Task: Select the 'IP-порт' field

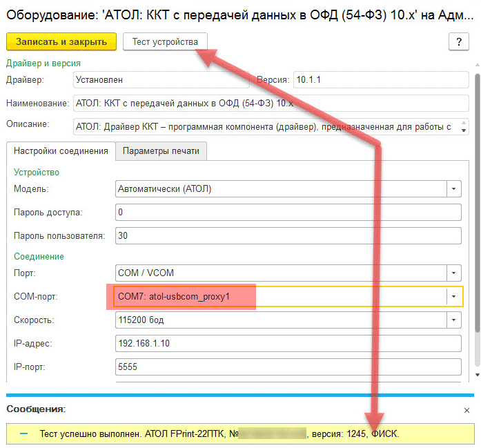Action: coord(288,367)
